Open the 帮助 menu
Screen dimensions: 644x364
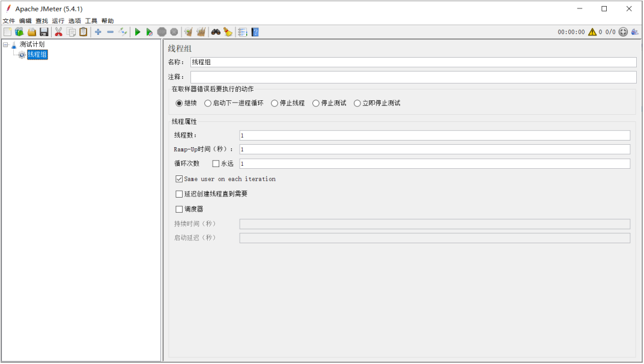click(107, 20)
